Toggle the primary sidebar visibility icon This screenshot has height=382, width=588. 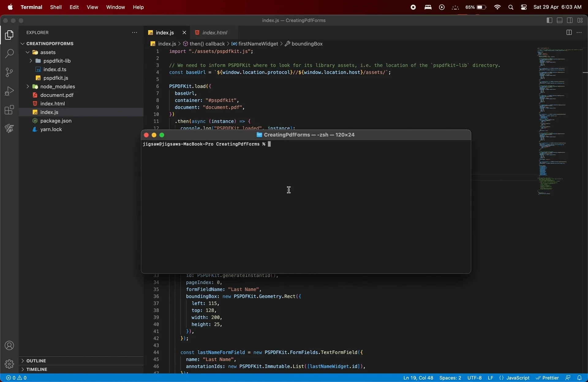point(549,20)
